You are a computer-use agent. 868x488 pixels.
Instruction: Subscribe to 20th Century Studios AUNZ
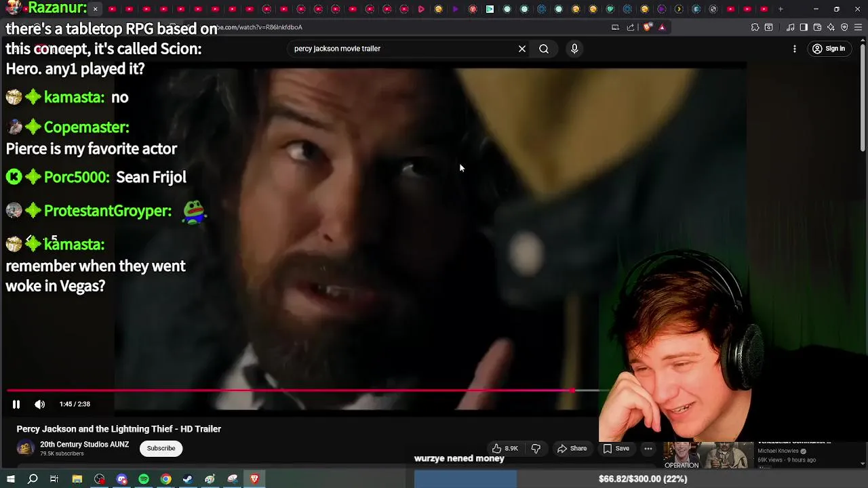161,448
